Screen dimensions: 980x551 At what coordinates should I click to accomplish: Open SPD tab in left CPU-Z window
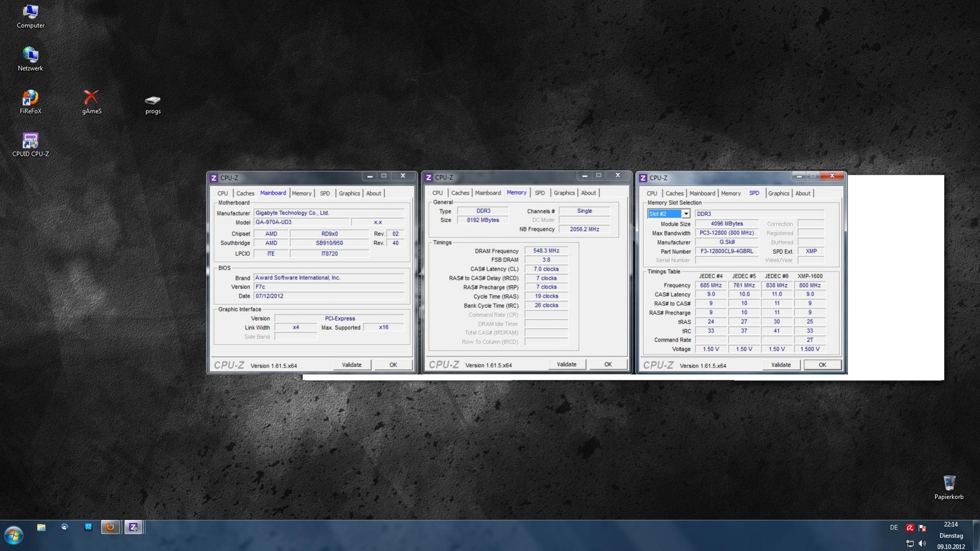[x=325, y=194]
